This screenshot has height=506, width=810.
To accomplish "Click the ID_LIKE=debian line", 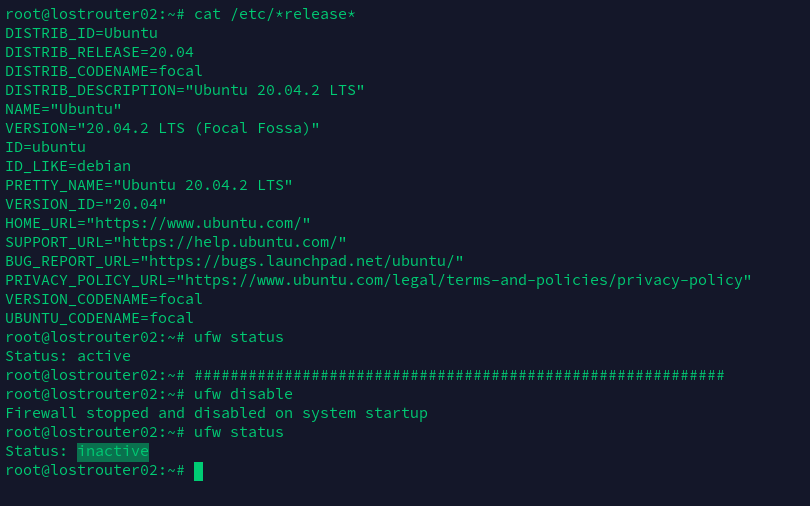I will (x=68, y=166).
